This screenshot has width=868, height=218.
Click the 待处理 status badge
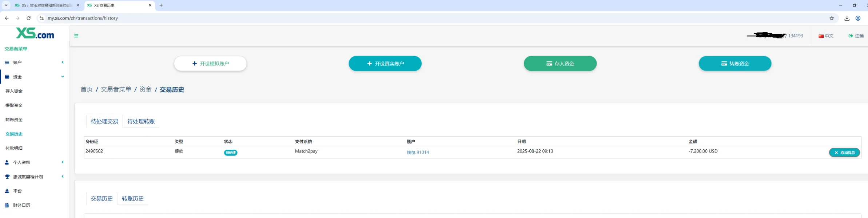click(231, 153)
